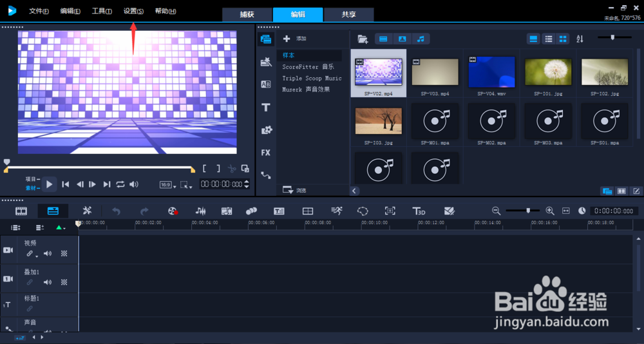The width and height of the screenshot is (644, 344).
Task: Click the 浏览 browse button
Action: point(295,190)
